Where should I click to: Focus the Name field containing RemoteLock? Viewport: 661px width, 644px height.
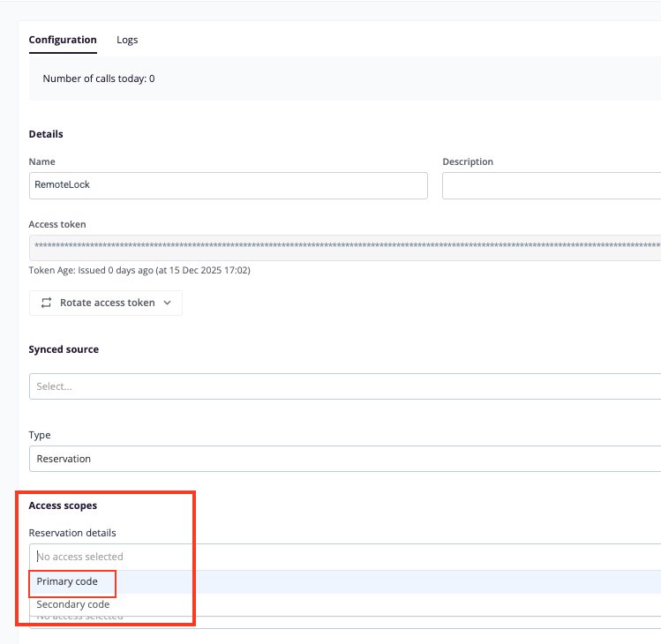point(228,185)
